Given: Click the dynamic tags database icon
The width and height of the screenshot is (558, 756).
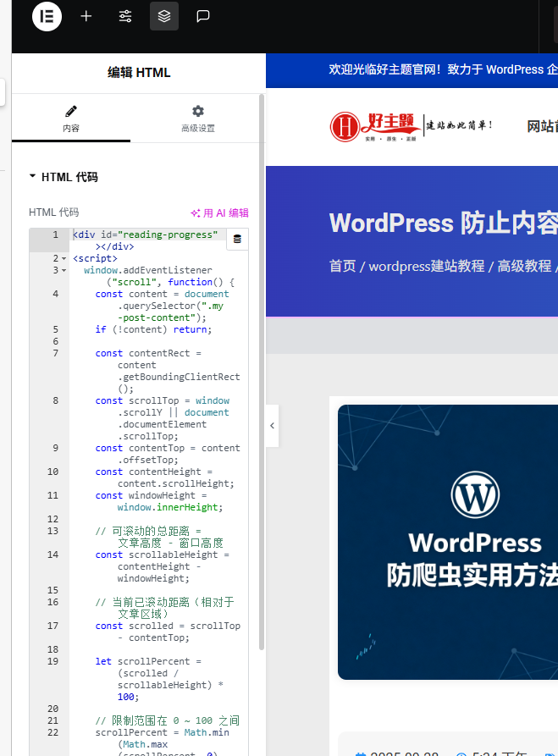Looking at the screenshot, I should point(237,240).
